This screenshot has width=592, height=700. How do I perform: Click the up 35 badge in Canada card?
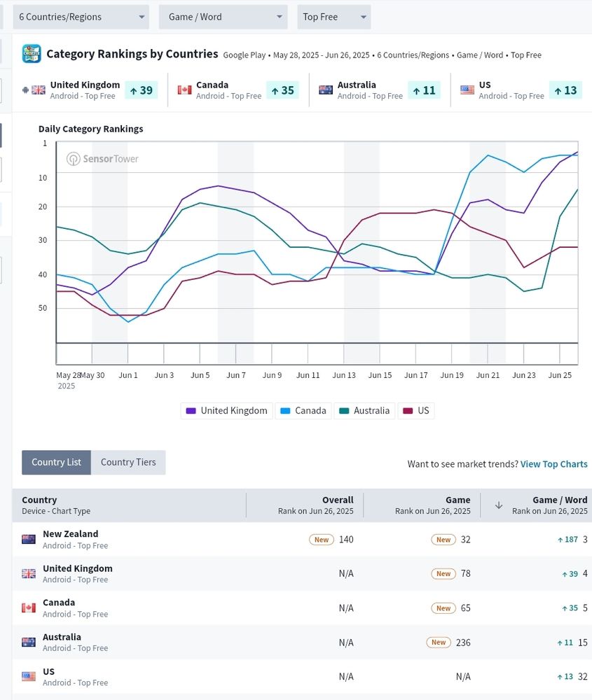(x=282, y=90)
